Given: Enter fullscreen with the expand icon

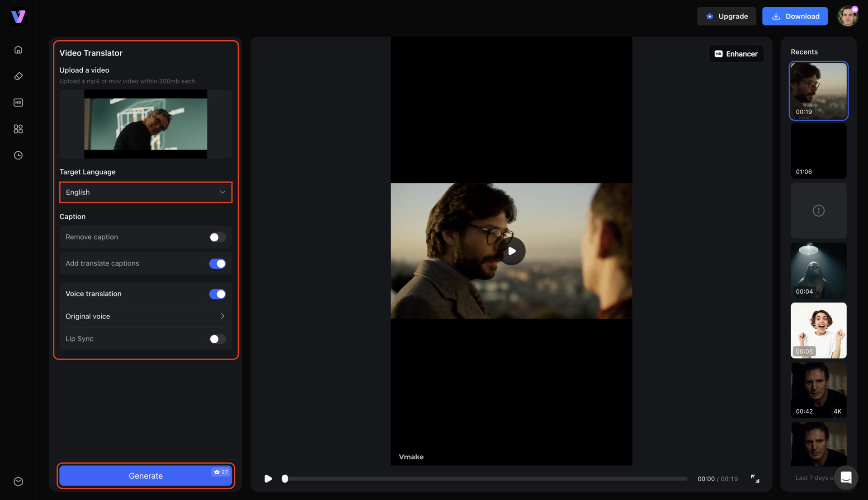Looking at the screenshot, I should [755, 479].
